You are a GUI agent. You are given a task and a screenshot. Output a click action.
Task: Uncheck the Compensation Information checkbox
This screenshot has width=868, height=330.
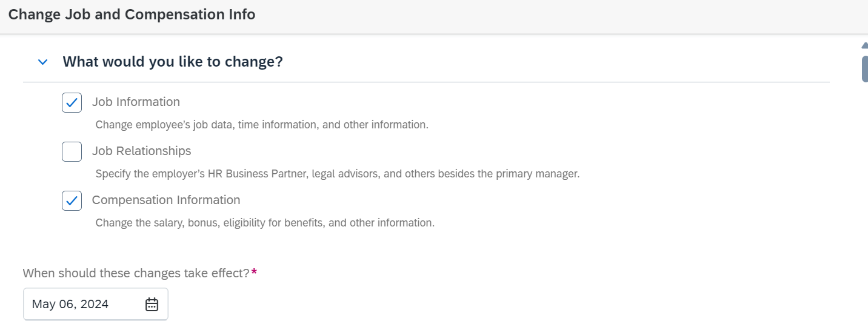click(x=72, y=200)
